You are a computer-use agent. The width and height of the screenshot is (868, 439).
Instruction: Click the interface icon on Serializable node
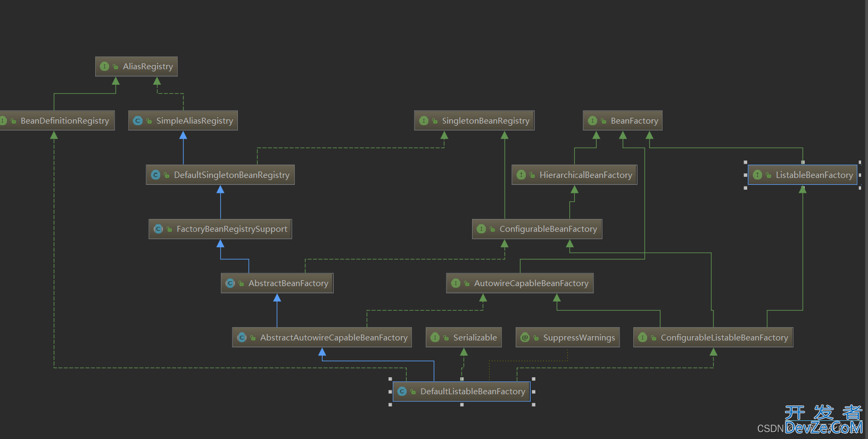coord(435,338)
